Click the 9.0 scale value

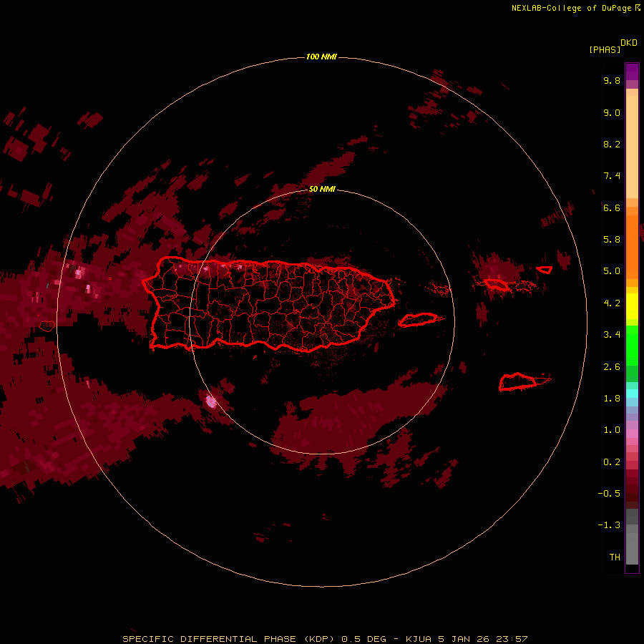[x=612, y=112]
